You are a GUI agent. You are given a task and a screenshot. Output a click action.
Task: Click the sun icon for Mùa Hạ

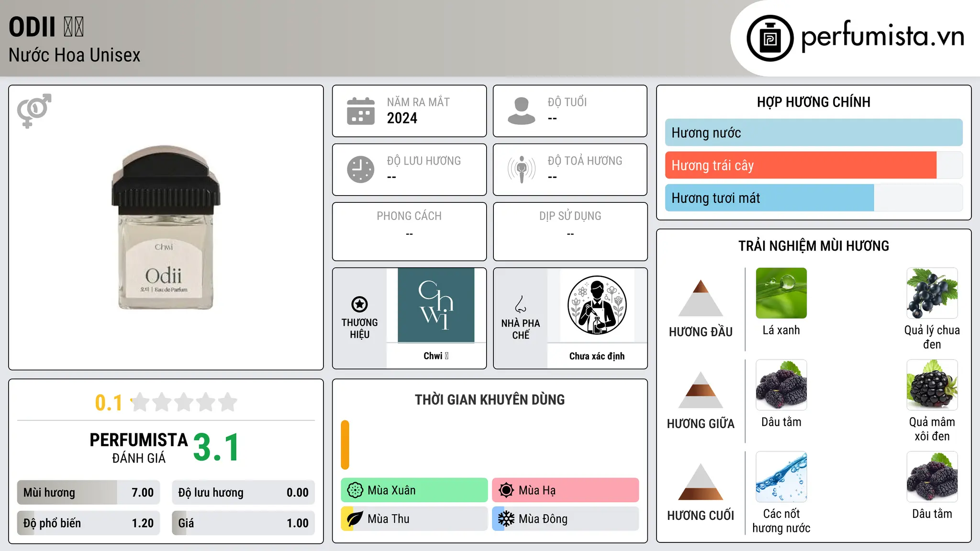[506, 490]
